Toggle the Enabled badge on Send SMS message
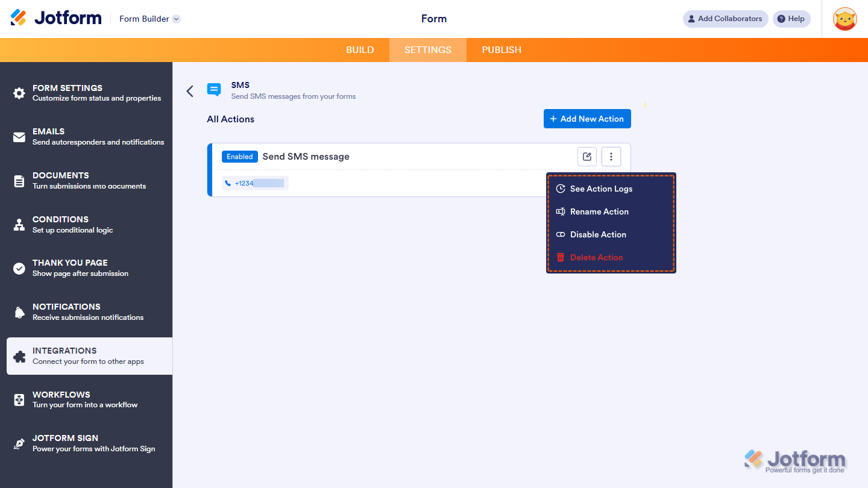This screenshot has width=868, height=488. click(239, 156)
